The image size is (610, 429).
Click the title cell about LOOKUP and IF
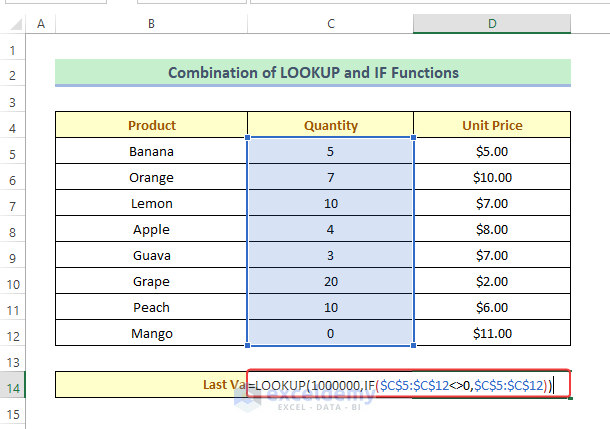[313, 73]
